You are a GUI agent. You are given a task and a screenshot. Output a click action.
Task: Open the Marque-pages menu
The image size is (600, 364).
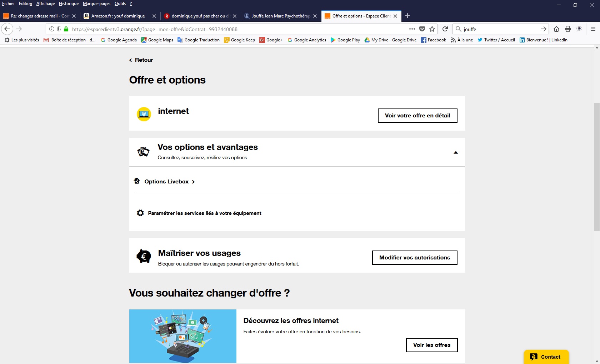tap(96, 4)
